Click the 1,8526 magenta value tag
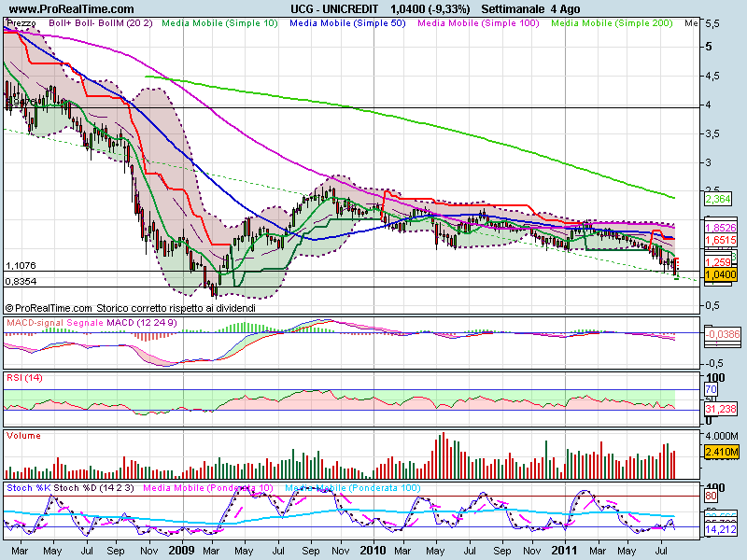The image size is (747, 560). tap(721, 228)
